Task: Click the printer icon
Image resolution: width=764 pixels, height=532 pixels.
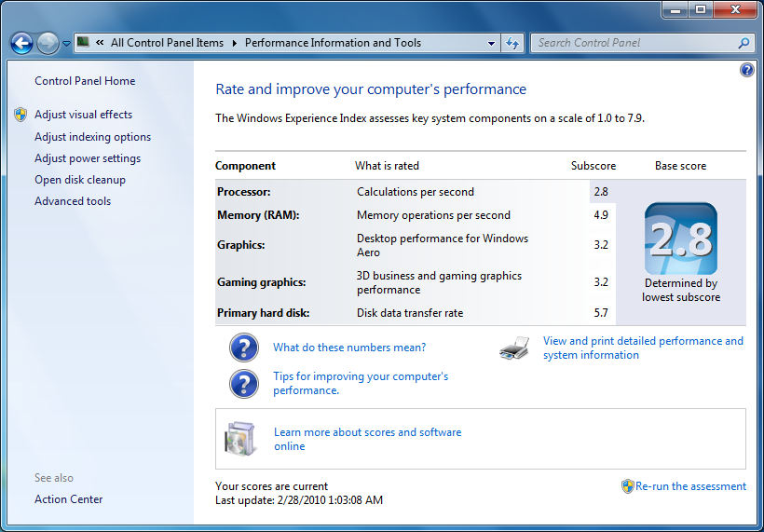Action: tap(514, 348)
